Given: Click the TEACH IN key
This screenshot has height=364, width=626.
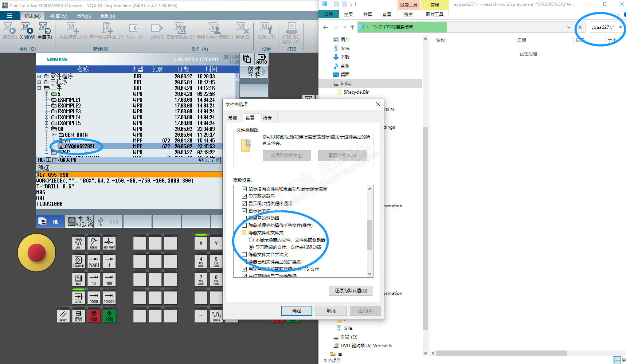Looking at the screenshot, I should tap(78, 261).
